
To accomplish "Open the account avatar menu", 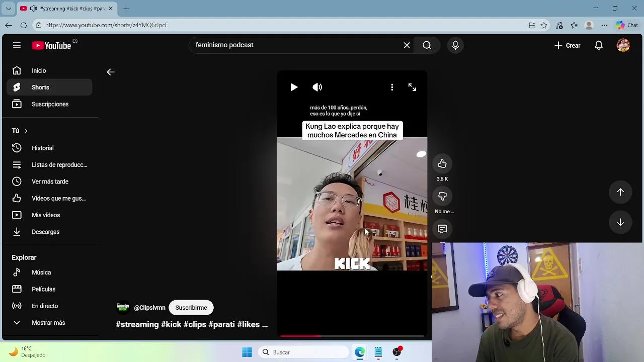I will pyautogui.click(x=623, y=45).
